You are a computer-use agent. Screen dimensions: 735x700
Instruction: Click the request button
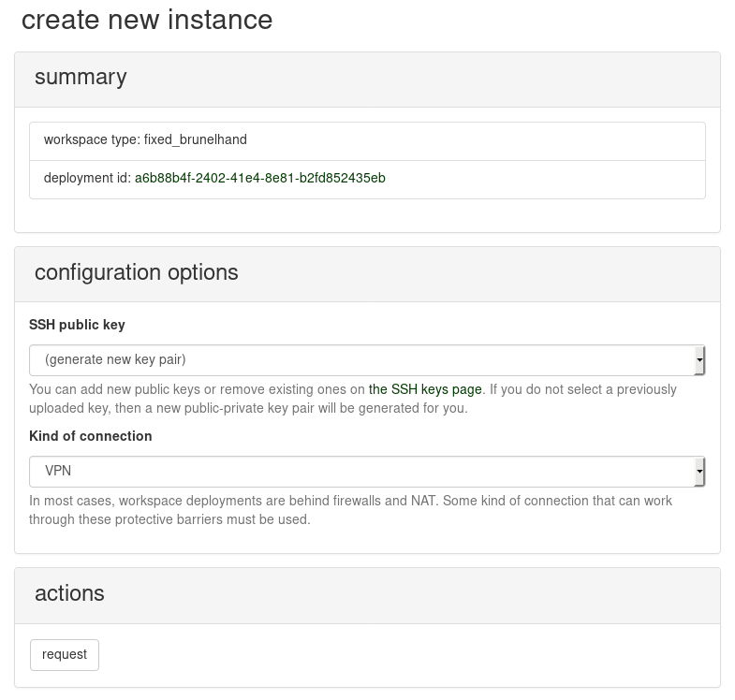coord(65,654)
